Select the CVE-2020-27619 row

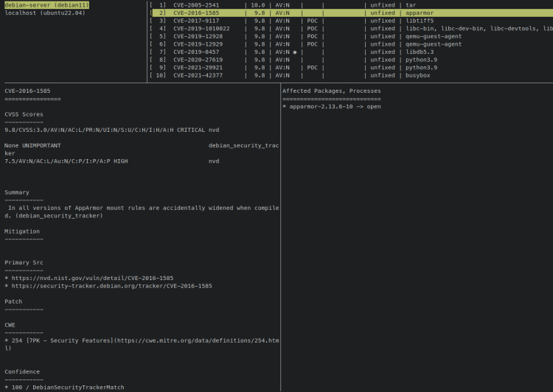click(351, 60)
